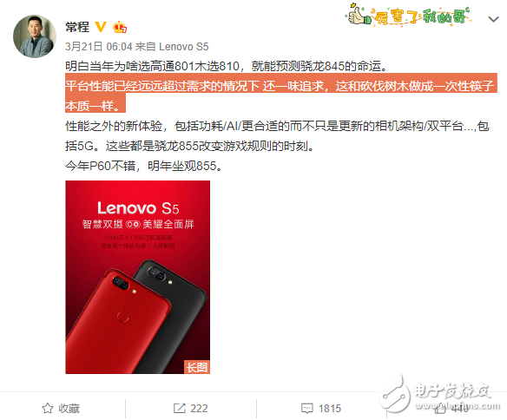
Task: Click the star favorite icon
Action: (48, 409)
